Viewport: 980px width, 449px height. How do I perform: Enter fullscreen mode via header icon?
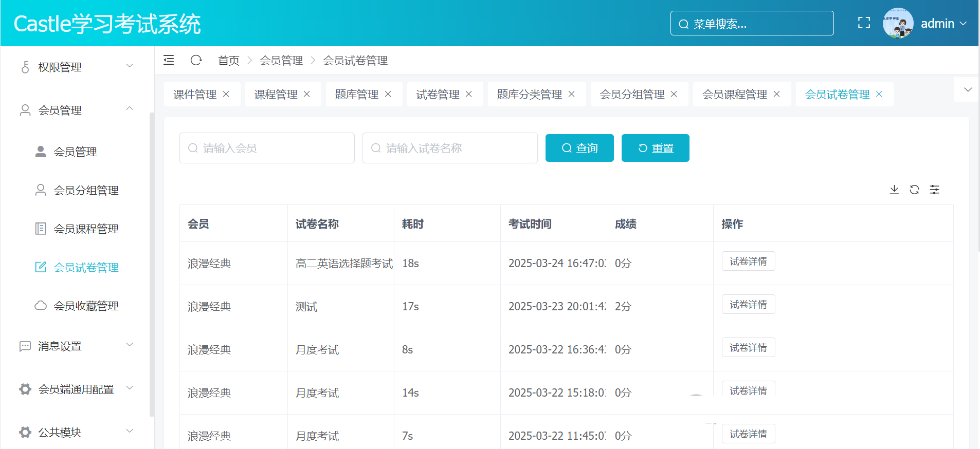[x=864, y=23]
